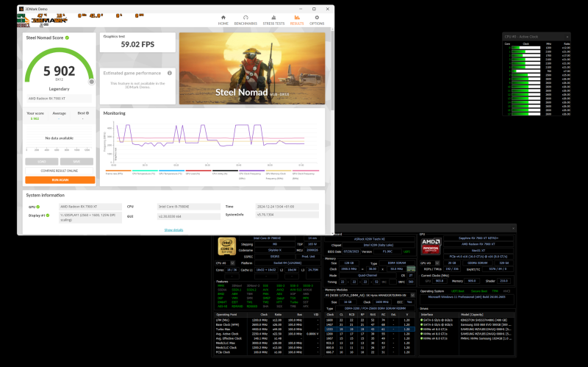This screenshot has height=367, width=588.
Task: Click the LOAD button
Action: tap(42, 161)
